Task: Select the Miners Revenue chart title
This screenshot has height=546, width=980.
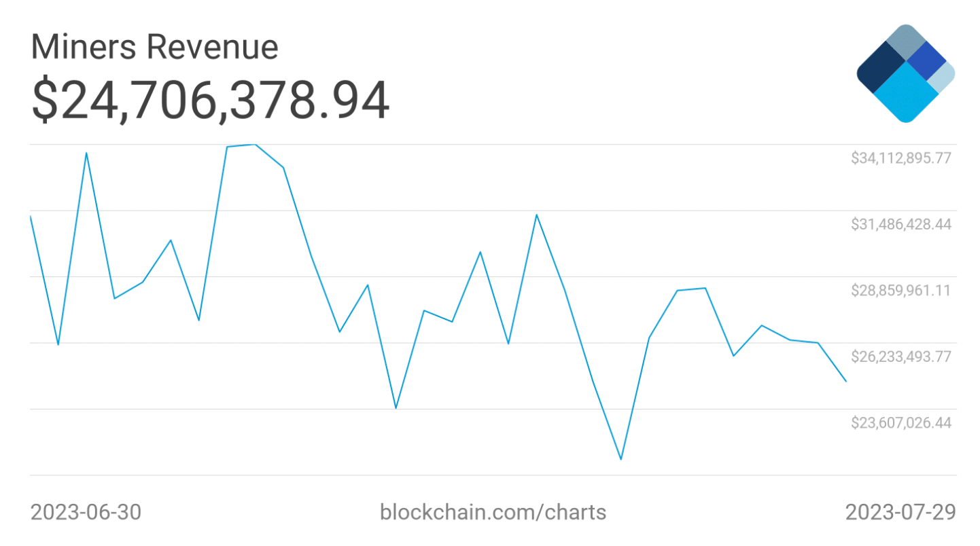Action: (154, 48)
